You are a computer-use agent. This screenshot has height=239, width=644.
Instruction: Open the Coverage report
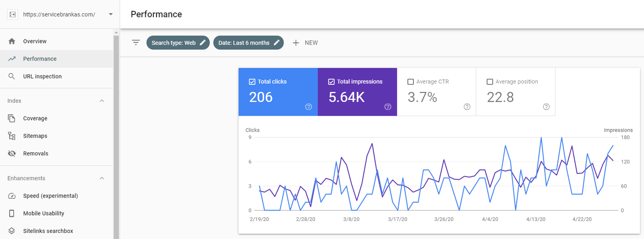35,118
